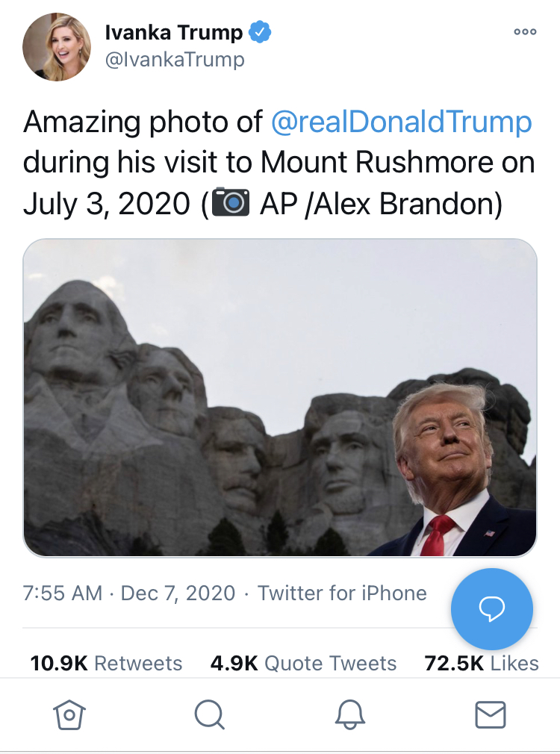Select the Search magnifier icon
560x754 pixels.
tap(209, 714)
